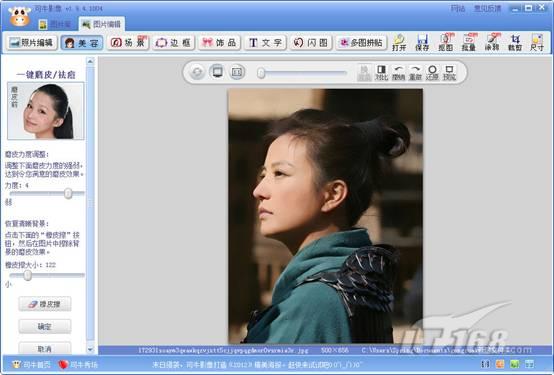Select the 美容 beauty section

[82, 43]
